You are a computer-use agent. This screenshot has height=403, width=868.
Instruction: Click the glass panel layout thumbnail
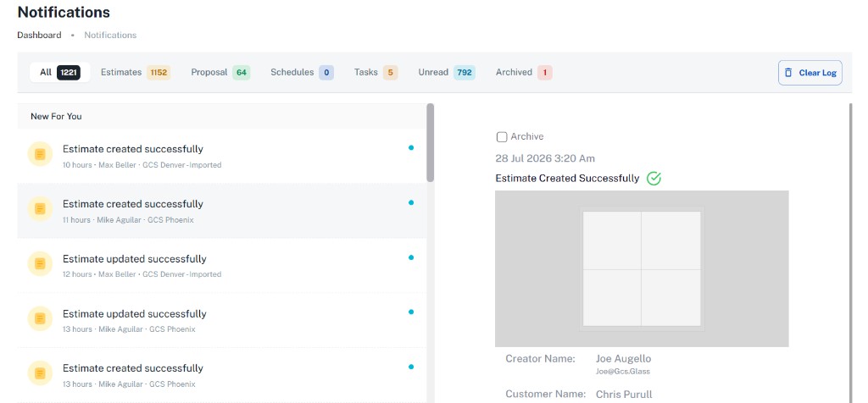(x=642, y=268)
